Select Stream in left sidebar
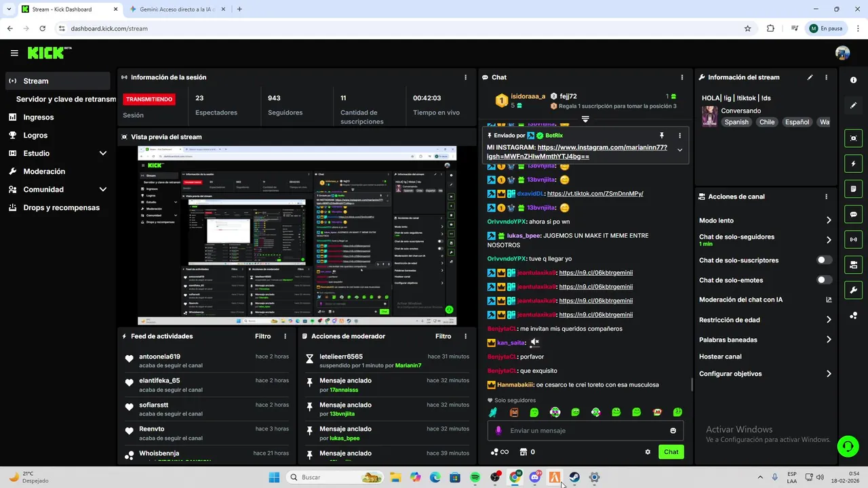 click(x=57, y=81)
